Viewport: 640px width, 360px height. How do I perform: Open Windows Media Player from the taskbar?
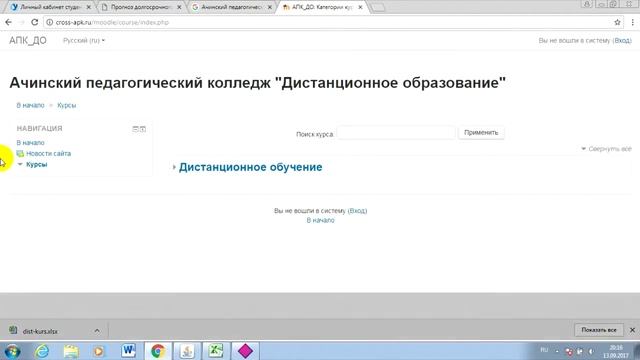tap(99, 351)
